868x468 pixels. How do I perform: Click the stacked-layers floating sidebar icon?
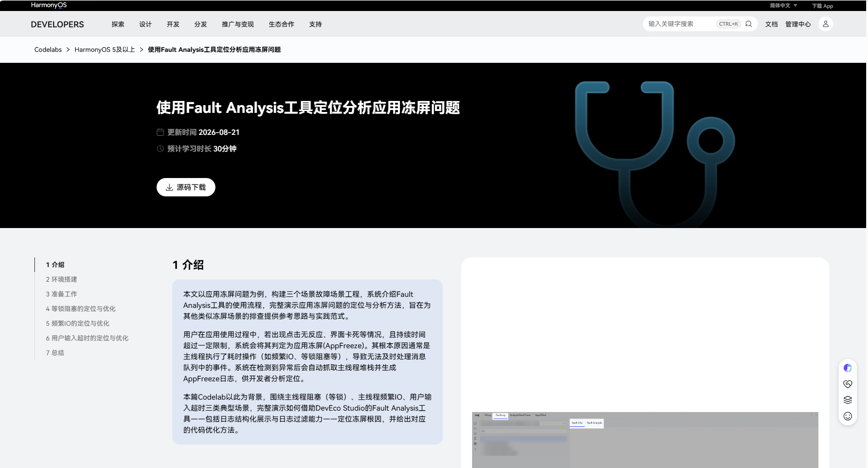[x=848, y=400]
